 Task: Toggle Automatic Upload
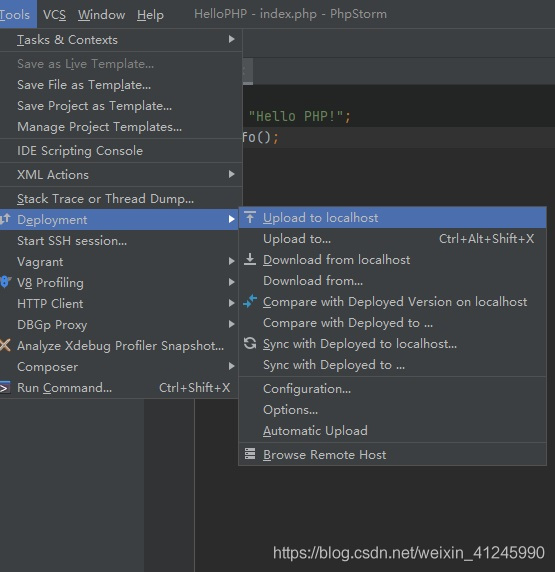pos(392,430)
